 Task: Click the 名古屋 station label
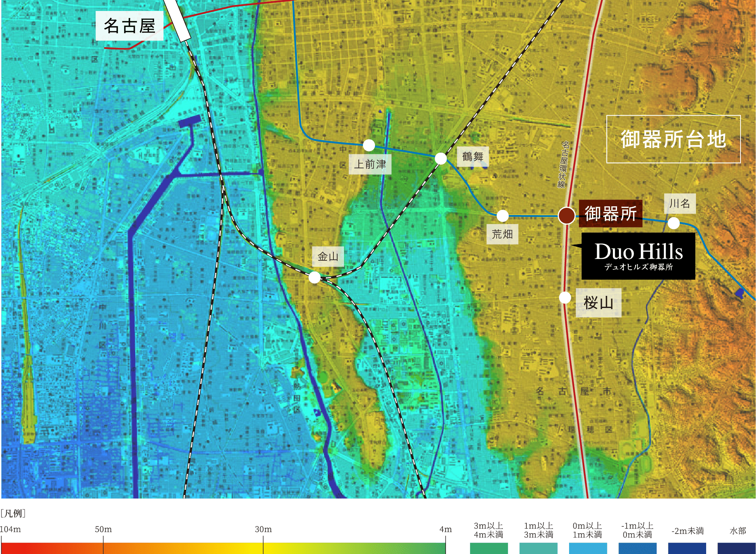130,26
